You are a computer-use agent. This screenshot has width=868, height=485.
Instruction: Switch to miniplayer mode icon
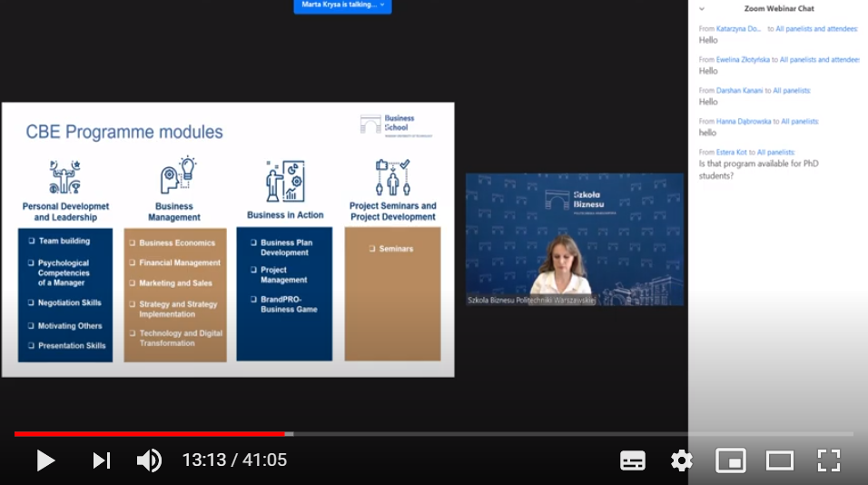(x=730, y=460)
